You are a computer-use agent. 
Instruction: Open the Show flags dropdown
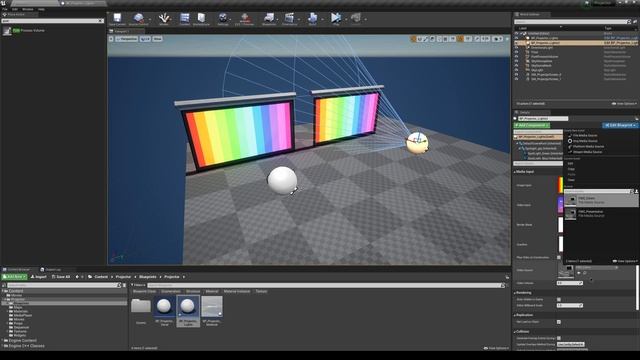pos(158,39)
